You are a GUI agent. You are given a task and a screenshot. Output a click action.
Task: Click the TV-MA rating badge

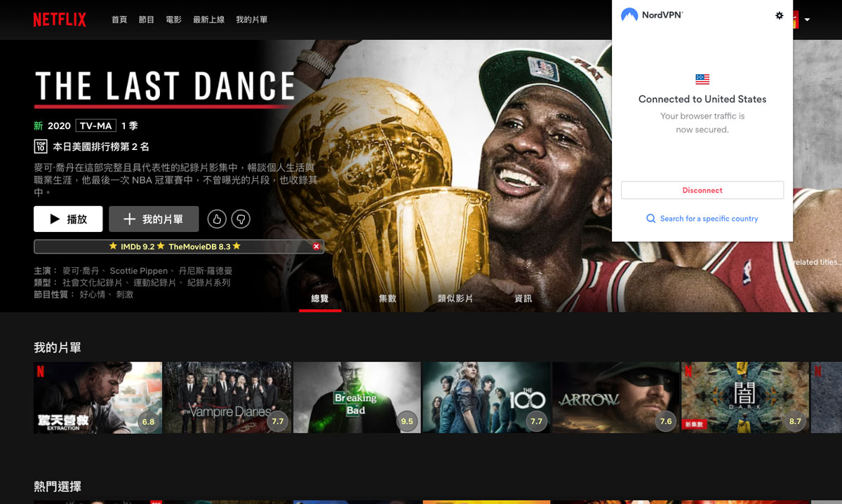click(95, 125)
